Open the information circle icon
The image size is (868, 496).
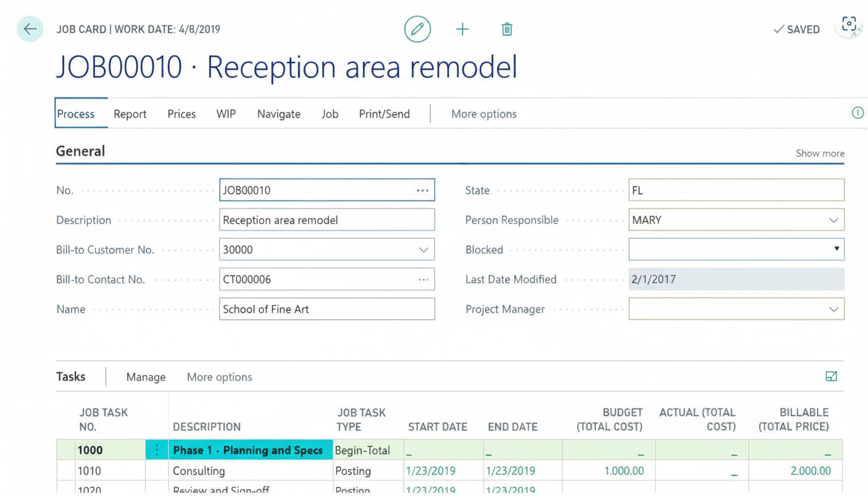[857, 113]
